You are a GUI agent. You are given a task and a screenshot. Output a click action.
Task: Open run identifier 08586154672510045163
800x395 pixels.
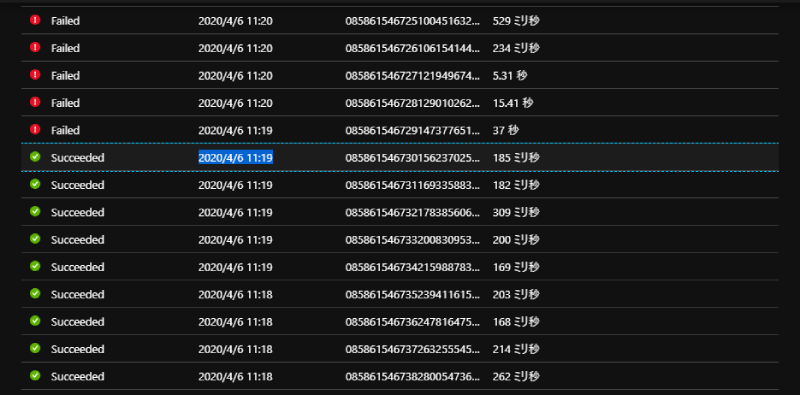pos(413,21)
